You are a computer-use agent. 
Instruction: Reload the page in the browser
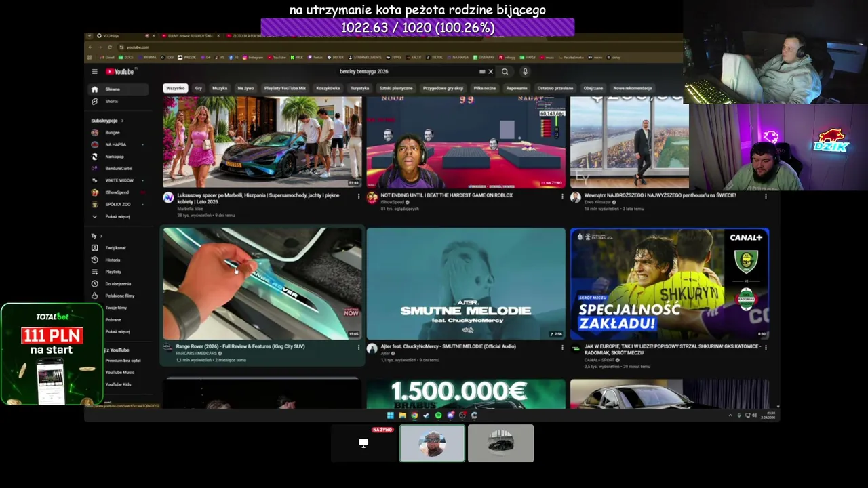[x=110, y=47]
